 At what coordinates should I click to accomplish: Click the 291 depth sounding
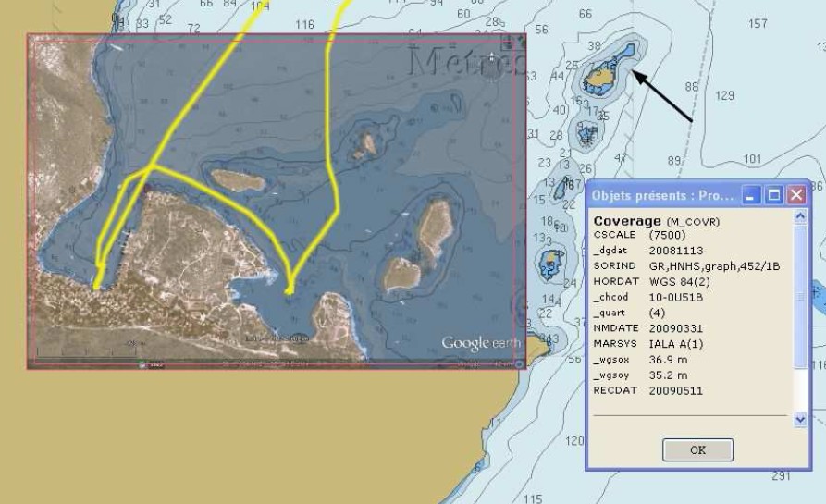click(x=781, y=475)
